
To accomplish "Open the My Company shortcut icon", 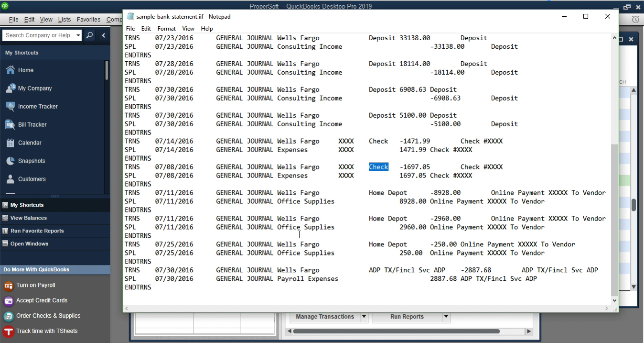I will click(10, 88).
